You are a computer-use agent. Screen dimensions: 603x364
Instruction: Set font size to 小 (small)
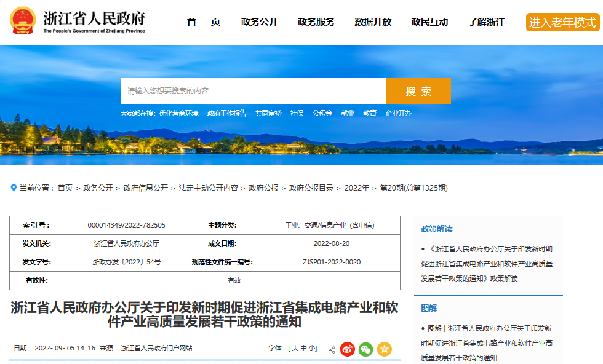[x=312, y=348]
